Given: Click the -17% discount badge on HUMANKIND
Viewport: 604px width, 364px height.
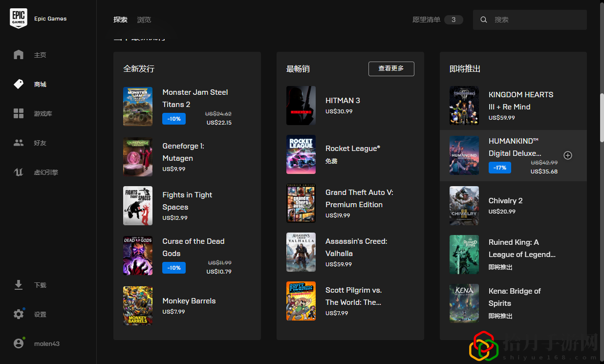Looking at the screenshot, I should (x=500, y=168).
